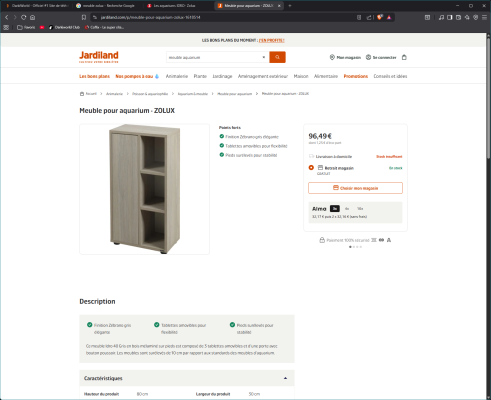Image resolution: width=491 pixels, height=400 pixels.
Task: Click the Jardiland logo
Action: (x=99, y=57)
